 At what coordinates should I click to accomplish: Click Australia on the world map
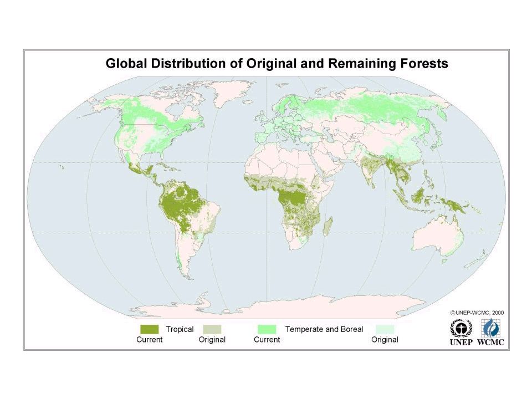[438, 236]
